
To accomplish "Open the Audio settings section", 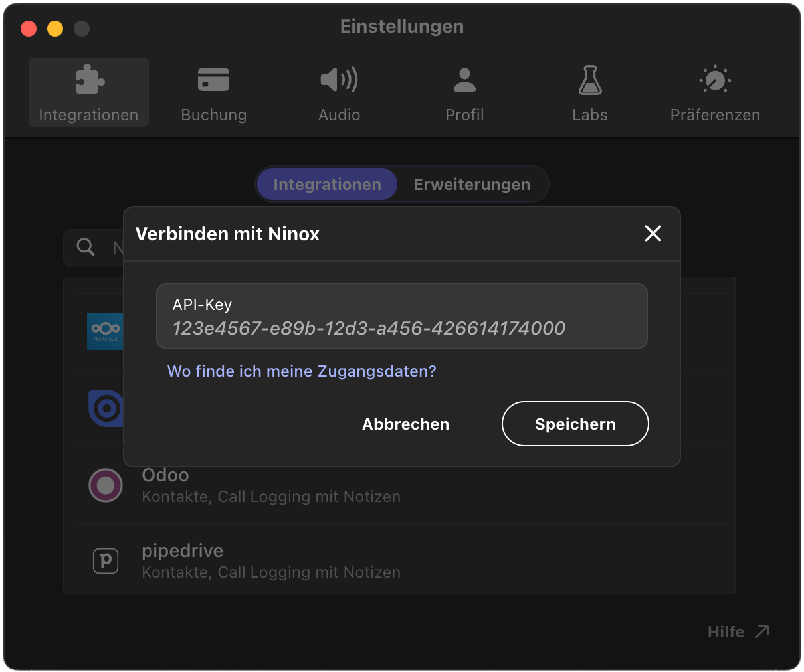I will click(x=339, y=92).
